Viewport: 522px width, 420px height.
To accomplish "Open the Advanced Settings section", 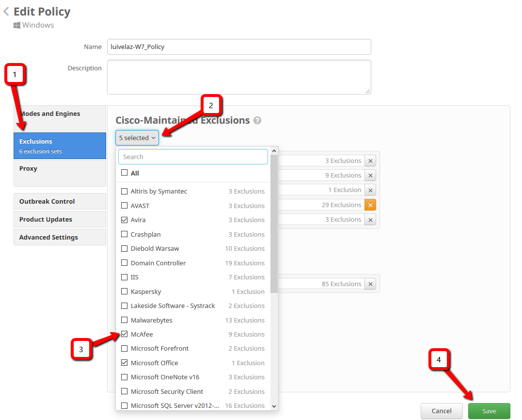I will [60, 237].
